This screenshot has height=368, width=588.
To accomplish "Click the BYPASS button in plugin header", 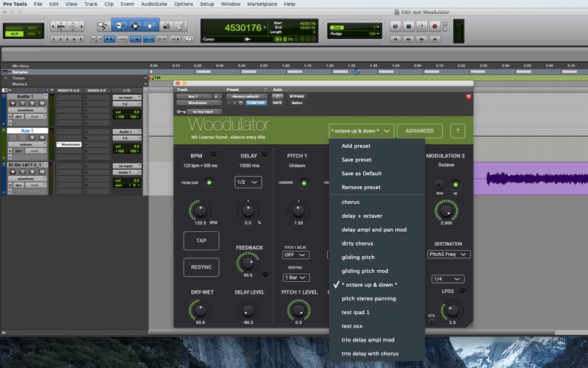I will pyautogui.click(x=297, y=96).
